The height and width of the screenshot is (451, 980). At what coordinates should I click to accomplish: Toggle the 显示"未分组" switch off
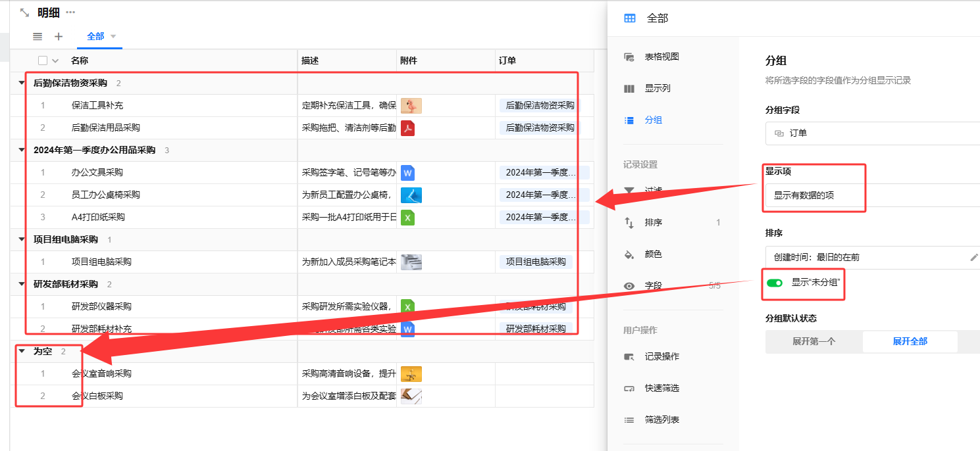pos(775,283)
